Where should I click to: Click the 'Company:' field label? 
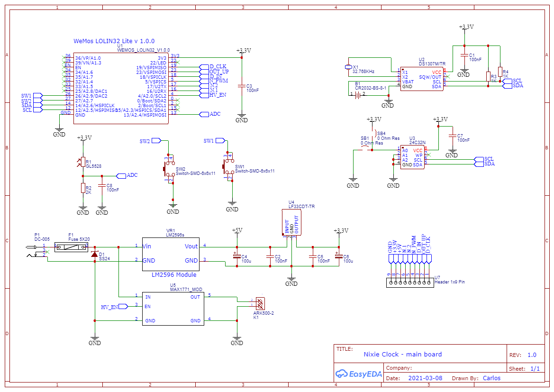399,368
